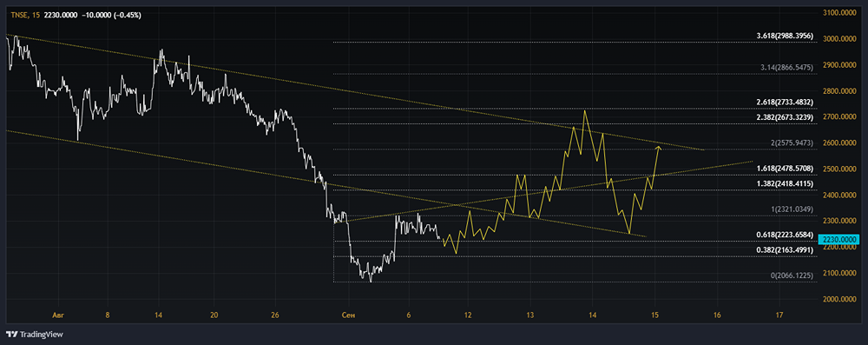Click the 12 date label on time axis
Screen dimensions: 868x345
click(x=468, y=315)
